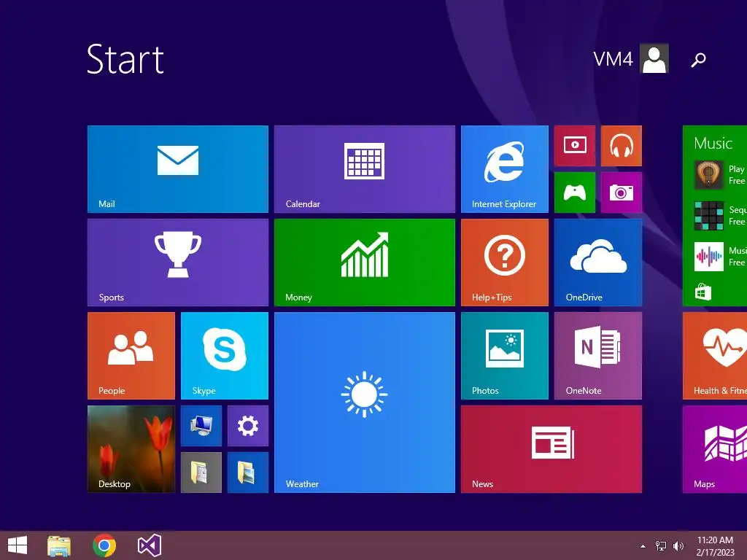
Task: Open the Documents folder tile
Action: click(x=201, y=472)
